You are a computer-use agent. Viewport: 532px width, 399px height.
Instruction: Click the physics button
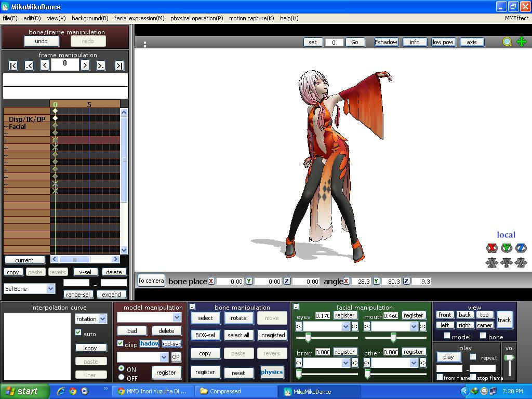(x=272, y=372)
